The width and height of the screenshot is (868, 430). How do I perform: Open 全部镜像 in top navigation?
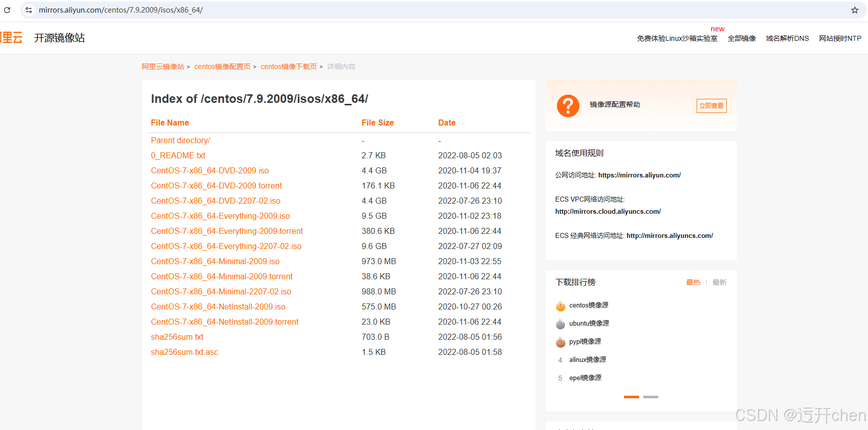[x=741, y=38]
